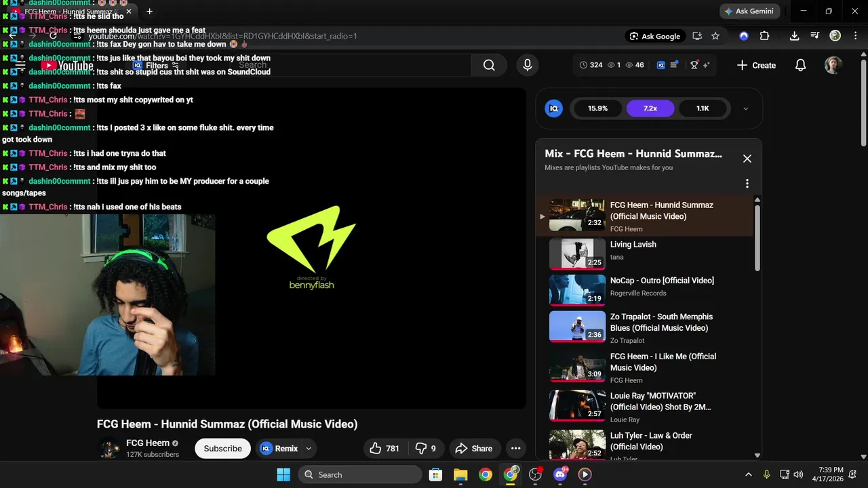The image size is (868, 488).
Task: Open the YouTube account avatar menu
Action: click(833, 65)
